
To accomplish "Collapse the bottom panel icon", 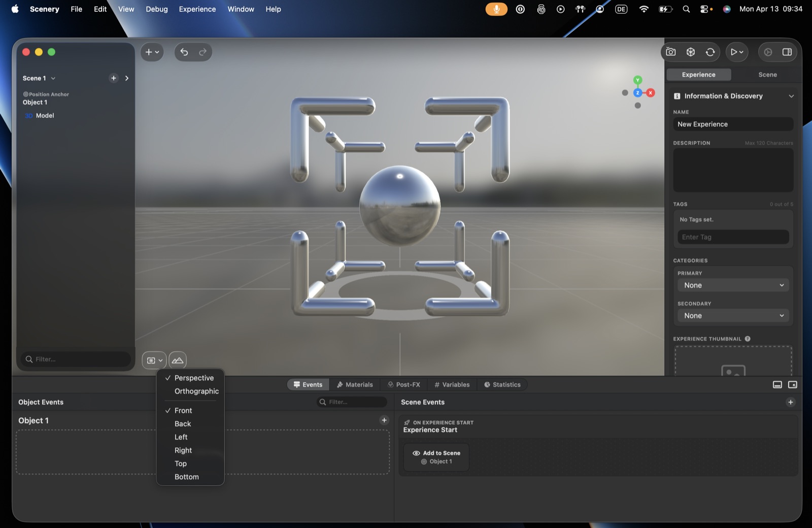I will click(x=777, y=385).
